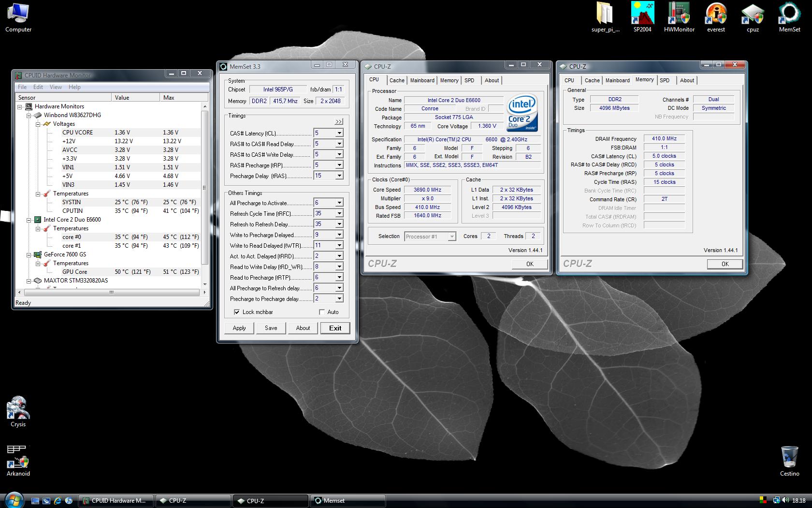The width and height of the screenshot is (812, 508).
Task: Open the Write to Read Delayed (tWTR) dropdown
Action: (x=339, y=245)
